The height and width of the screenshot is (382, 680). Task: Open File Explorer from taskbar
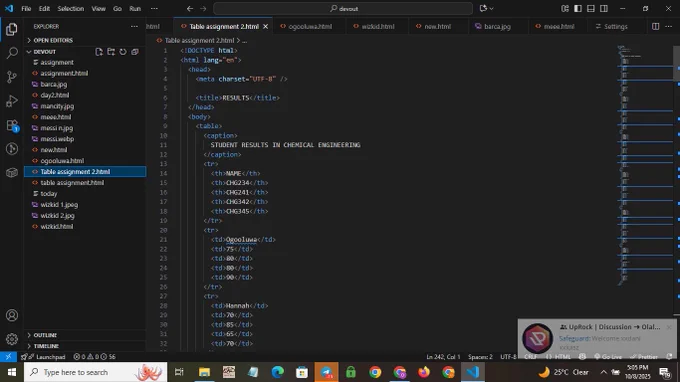coord(204,372)
